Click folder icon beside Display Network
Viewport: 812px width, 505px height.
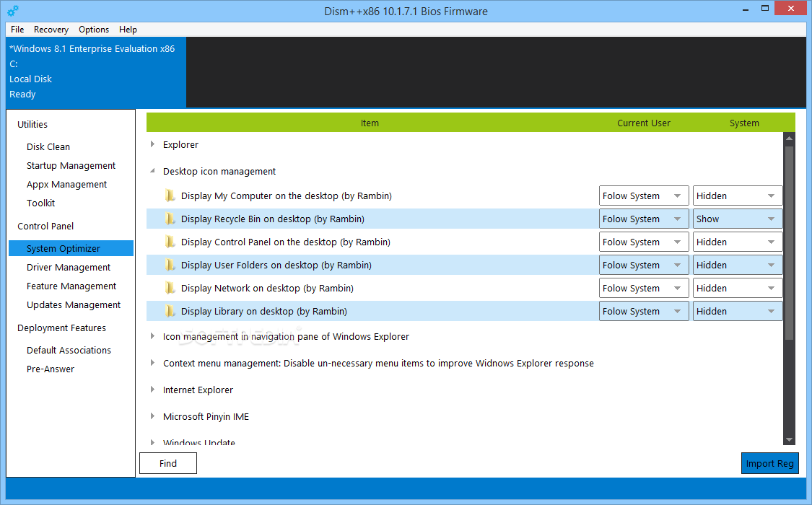[170, 288]
